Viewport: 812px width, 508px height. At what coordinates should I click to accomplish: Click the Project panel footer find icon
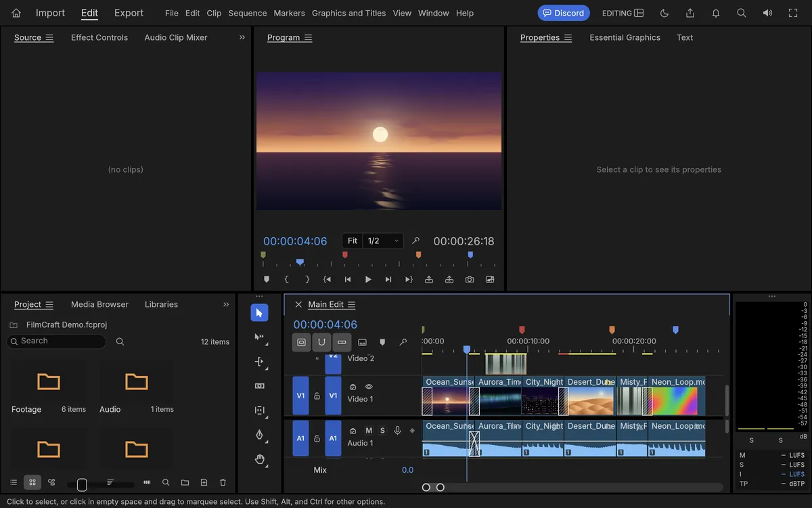[x=166, y=482]
